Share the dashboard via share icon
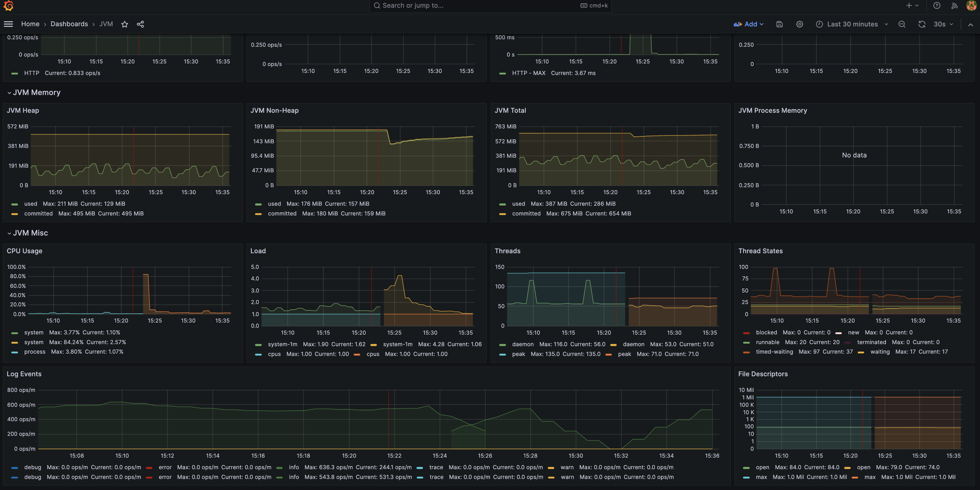Screen dimensions: 980x490 [140, 24]
